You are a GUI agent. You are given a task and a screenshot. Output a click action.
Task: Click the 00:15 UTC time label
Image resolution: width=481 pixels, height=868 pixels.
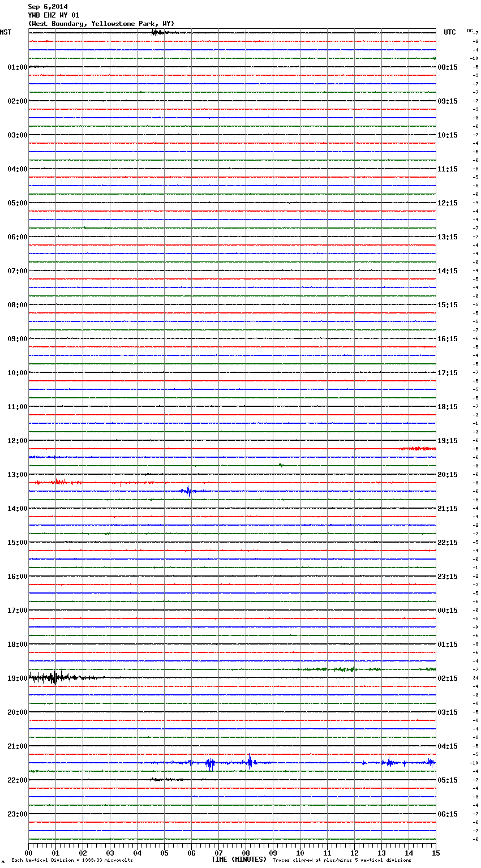(x=448, y=611)
